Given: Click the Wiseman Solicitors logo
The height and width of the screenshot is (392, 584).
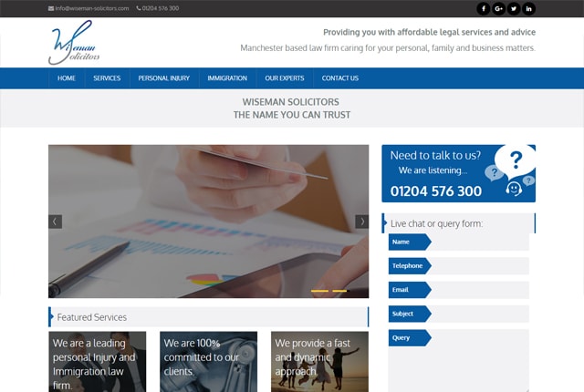Looking at the screenshot, I should (77, 43).
